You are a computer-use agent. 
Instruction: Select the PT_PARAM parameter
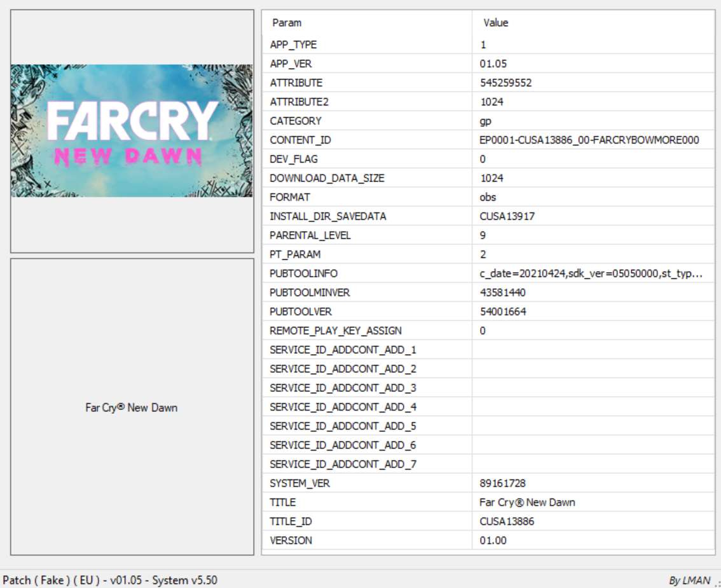pyautogui.click(x=295, y=254)
